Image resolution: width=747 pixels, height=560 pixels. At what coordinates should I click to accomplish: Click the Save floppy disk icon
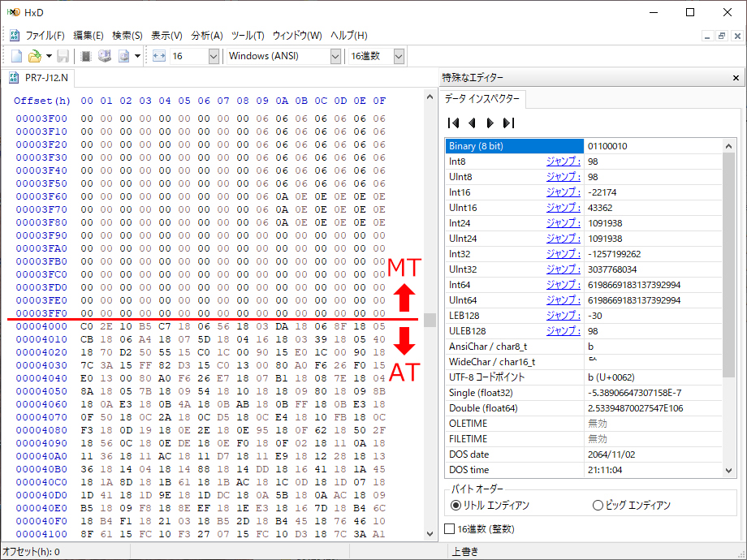(x=63, y=56)
